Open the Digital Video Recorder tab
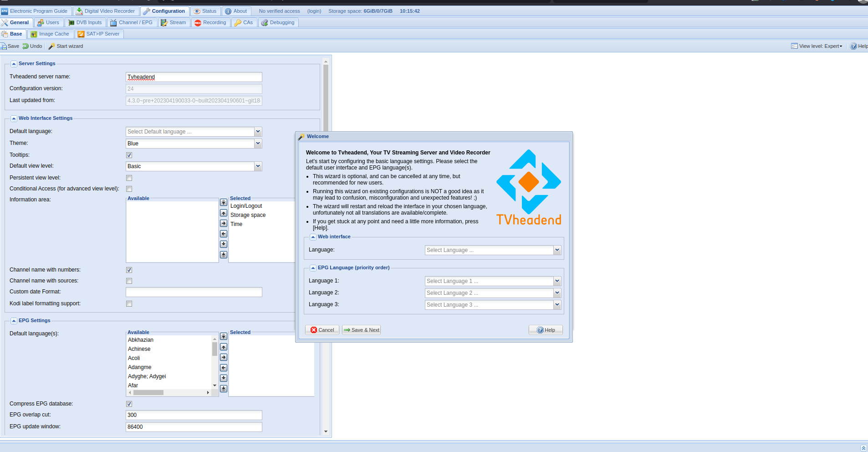Screen dimensions: 868x452 point(106,11)
